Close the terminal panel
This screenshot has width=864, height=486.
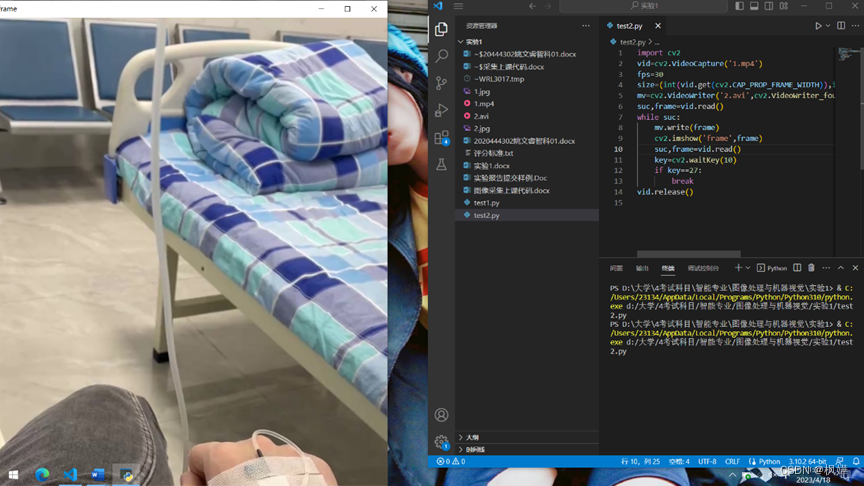(855, 268)
